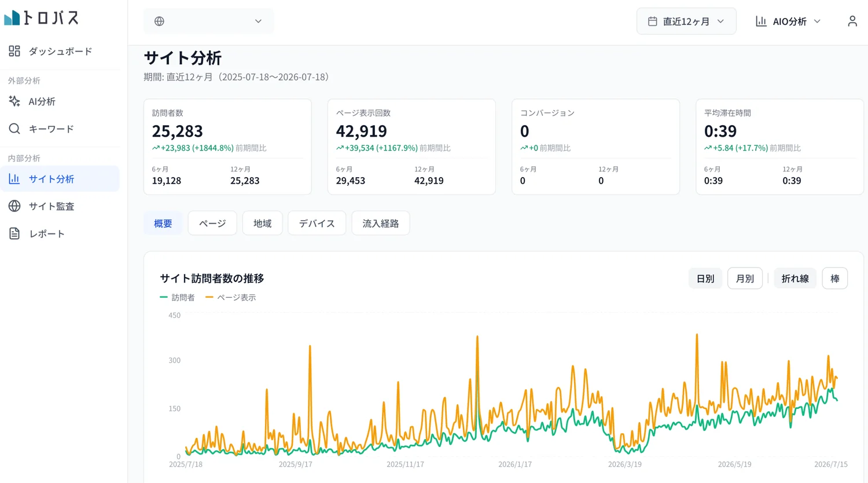The height and width of the screenshot is (483, 868).
Task: Toggle ページ表示 orange legend series
Action: (x=230, y=298)
